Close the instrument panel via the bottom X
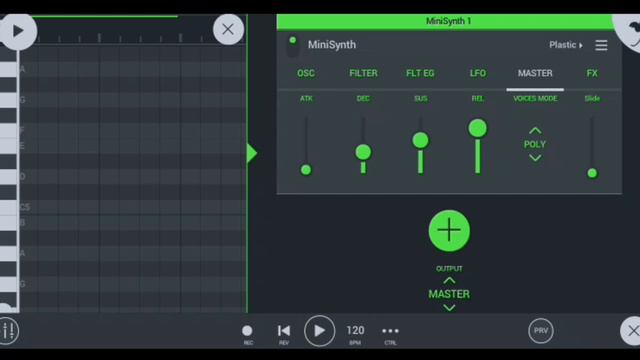This screenshot has width=640, height=360. tap(632, 331)
